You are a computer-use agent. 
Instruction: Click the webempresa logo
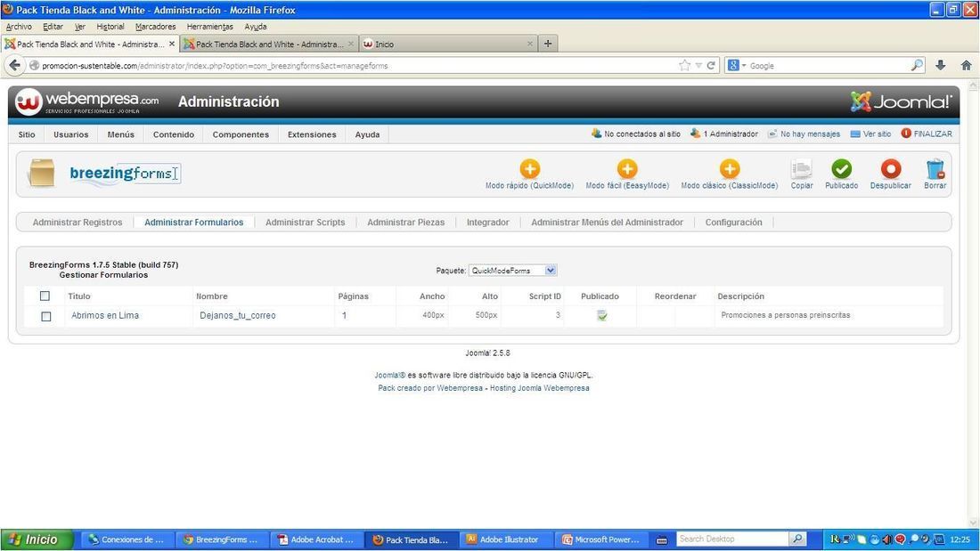(87, 101)
